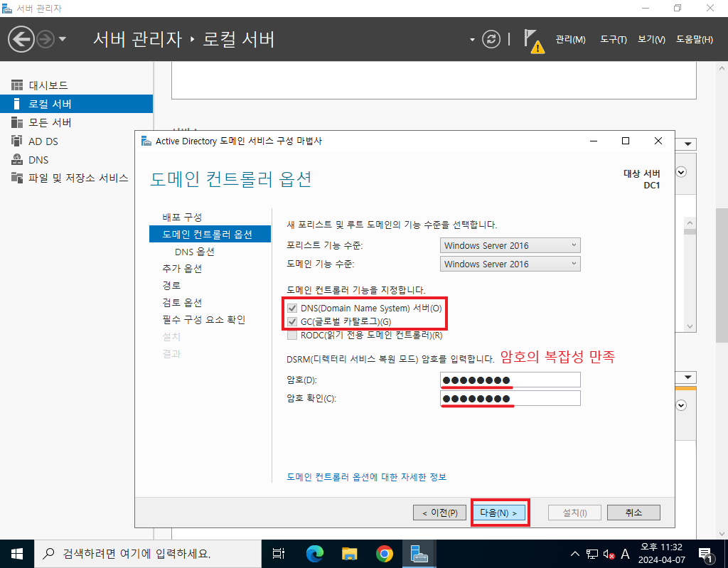This screenshot has height=568, width=728.
Task: Expand lower collapse chevron in background pane
Action: tap(681, 405)
